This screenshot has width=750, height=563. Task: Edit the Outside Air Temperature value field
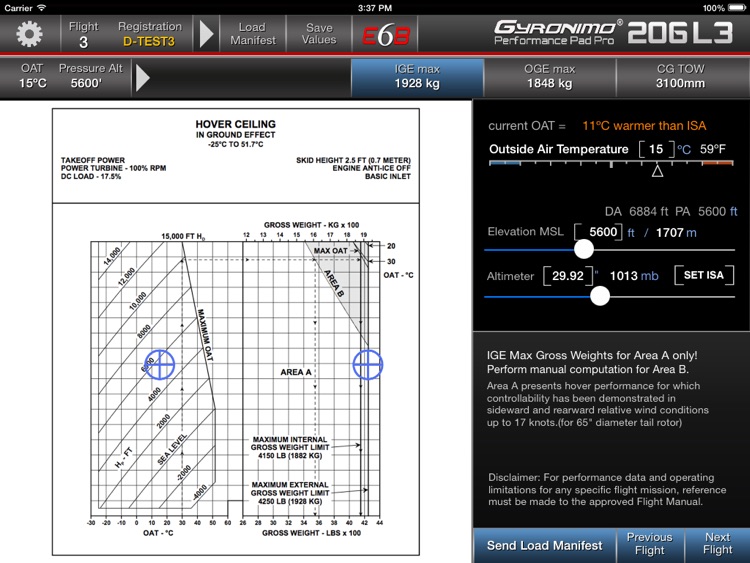pos(656,149)
